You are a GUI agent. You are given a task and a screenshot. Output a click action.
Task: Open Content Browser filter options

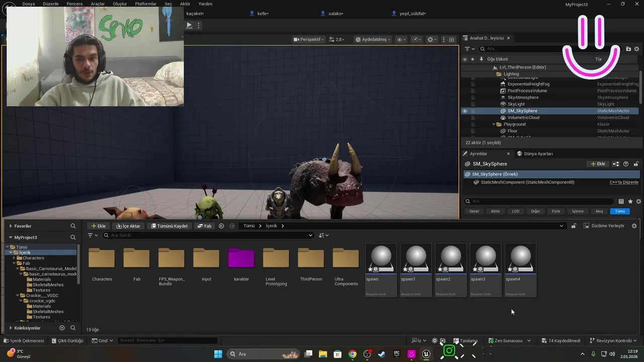[x=93, y=235]
